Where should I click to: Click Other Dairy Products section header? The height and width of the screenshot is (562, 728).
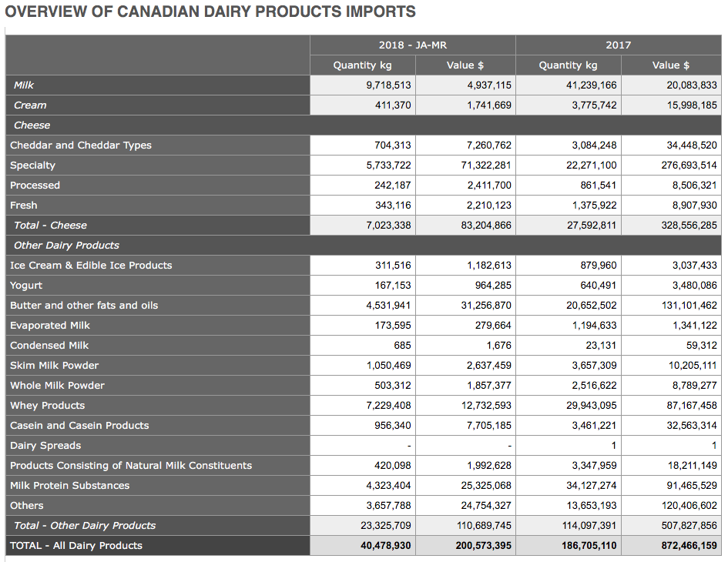click(x=364, y=245)
